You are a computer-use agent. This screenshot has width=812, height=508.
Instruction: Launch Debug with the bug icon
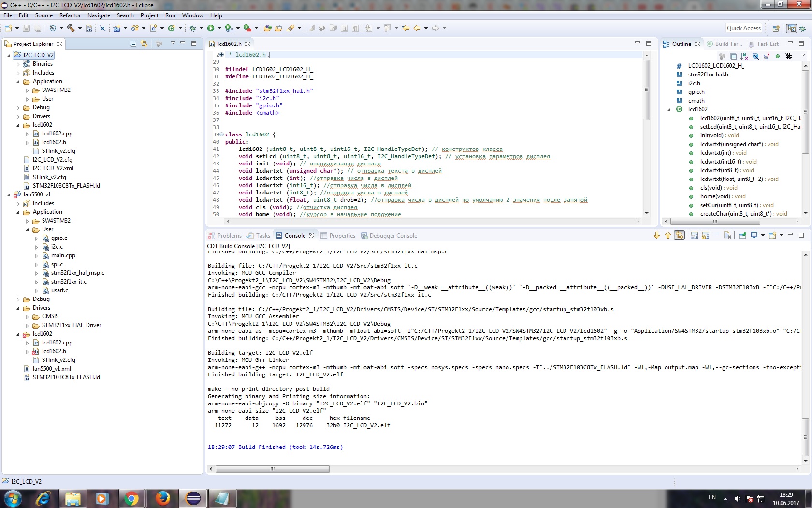point(193,28)
